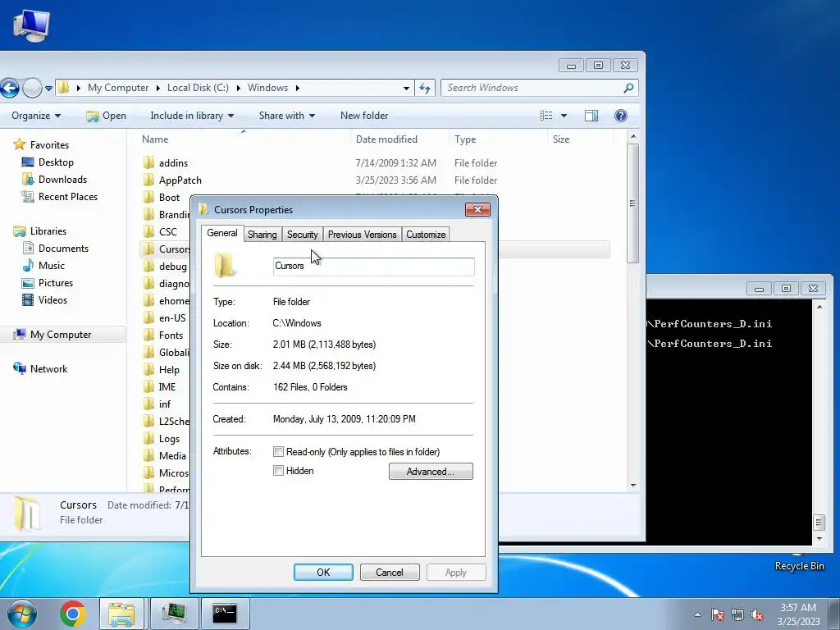Click the Windows Explorer taskbar icon

pyautogui.click(x=121, y=614)
